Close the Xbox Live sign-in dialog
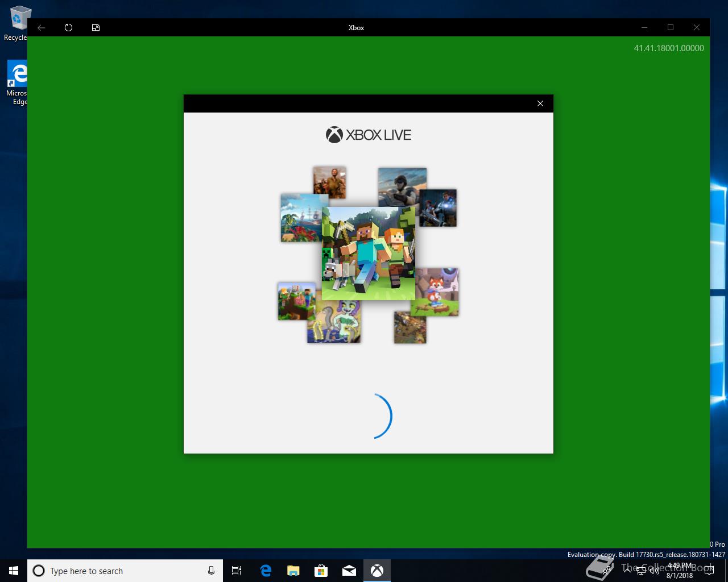Screen dimensions: 728x582 [540, 103]
